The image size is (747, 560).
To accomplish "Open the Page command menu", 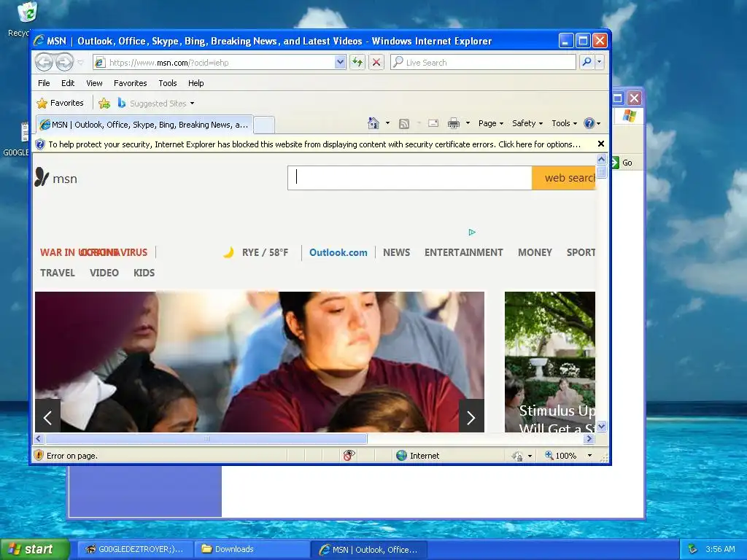I will (491, 123).
